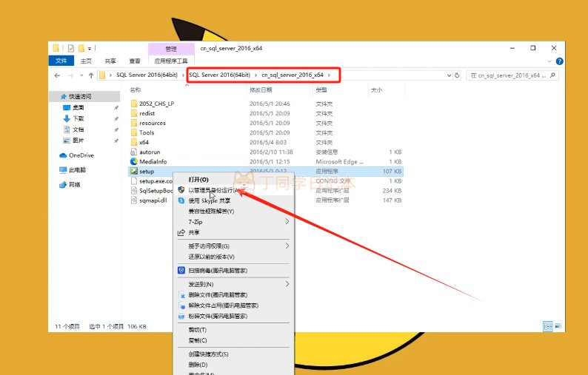The height and width of the screenshot is (375, 588).
Task: Open 下载 in quick access
Action: click(x=78, y=118)
